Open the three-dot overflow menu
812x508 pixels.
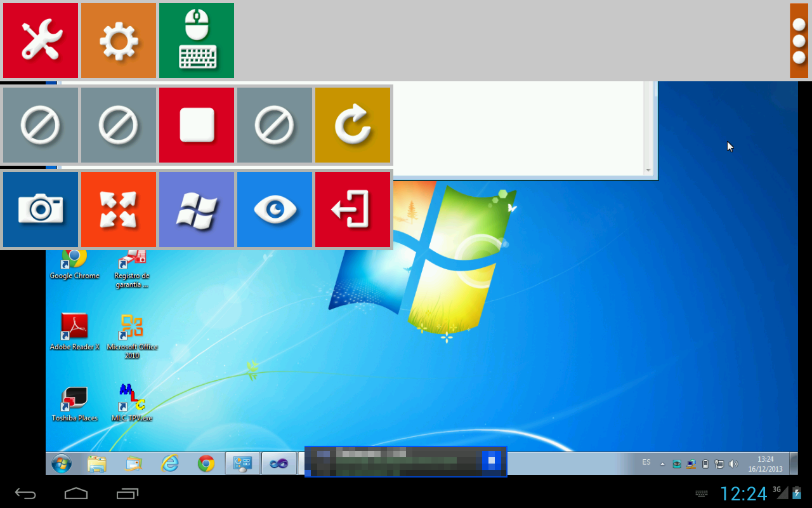(800, 40)
